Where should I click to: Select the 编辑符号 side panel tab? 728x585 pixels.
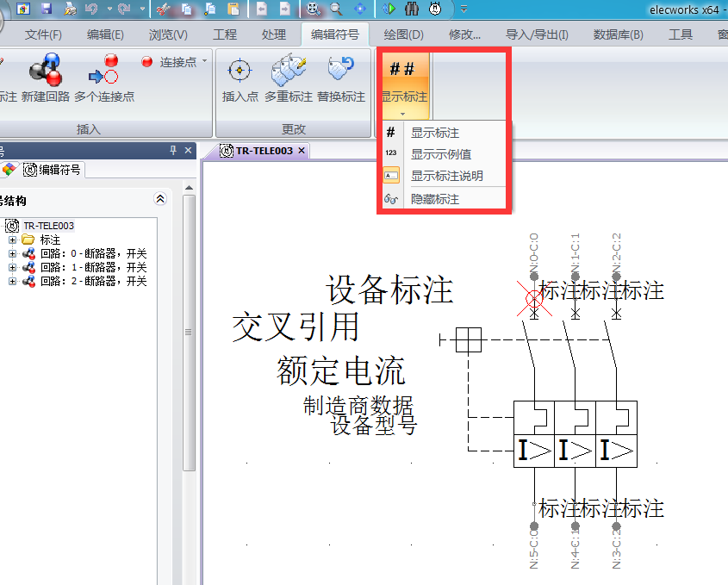click(53, 170)
